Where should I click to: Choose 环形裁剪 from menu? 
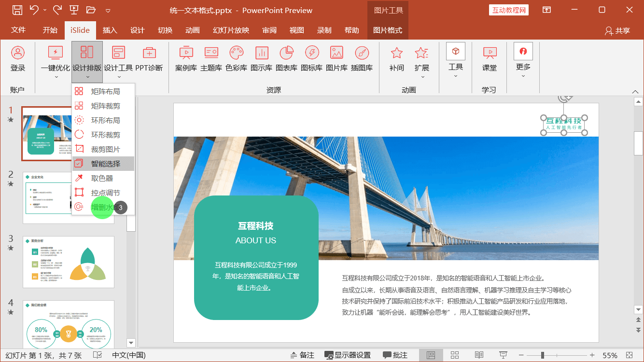coord(103,135)
